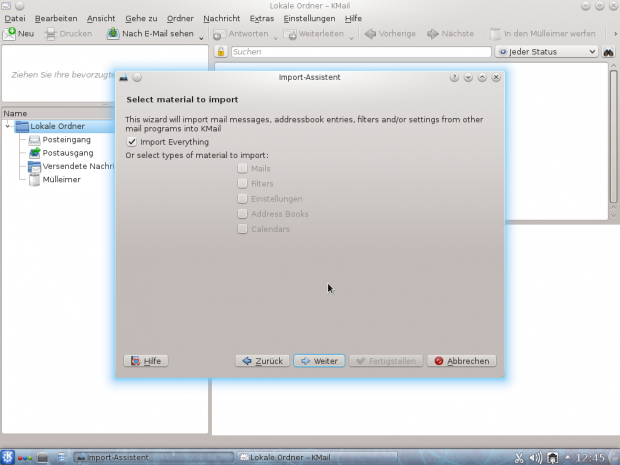This screenshot has height=465, width=620.
Task: Open dropdown arrow next to Nach E-Mail sehen
Action: coord(201,36)
